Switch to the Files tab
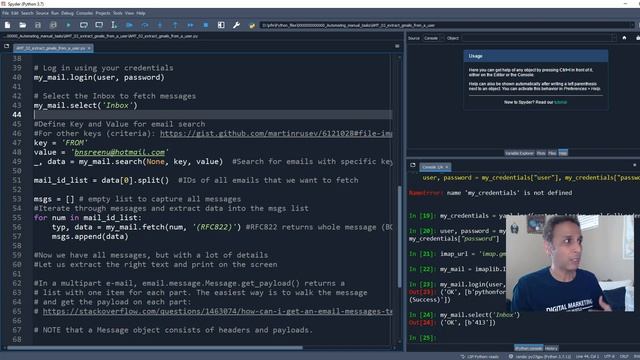The width and height of the screenshot is (640, 360). coord(552,153)
